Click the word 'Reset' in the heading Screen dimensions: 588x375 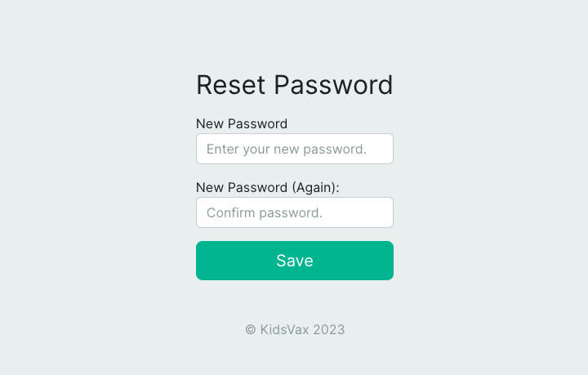coord(231,85)
